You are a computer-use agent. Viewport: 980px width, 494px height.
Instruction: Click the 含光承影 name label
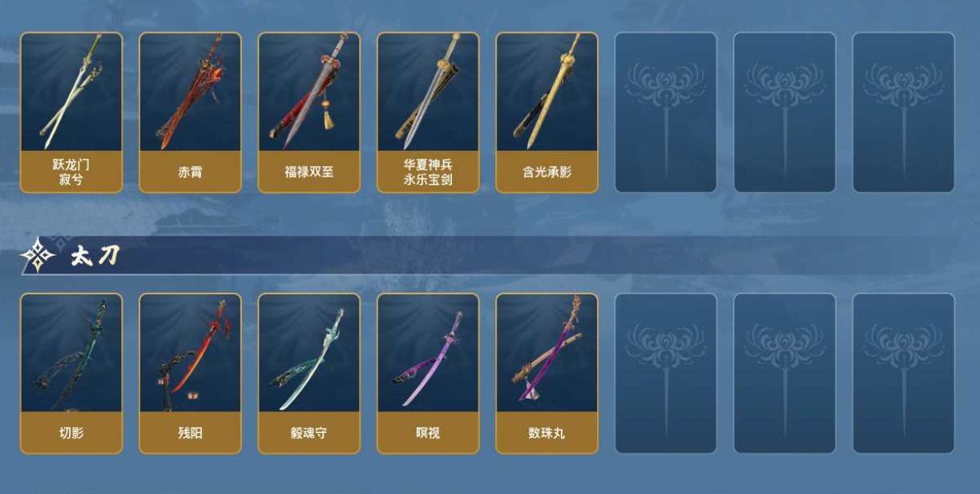[x=547, y=172]
